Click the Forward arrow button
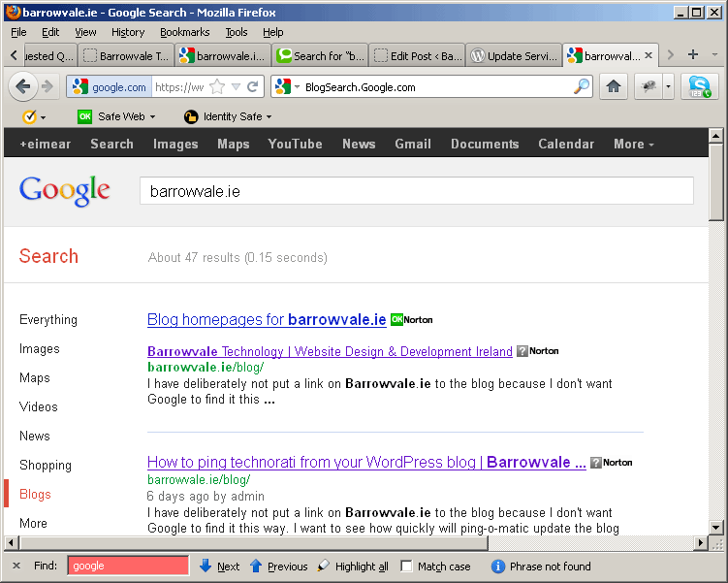Viewport: 728px width, 583px height. tap(47, 86)
